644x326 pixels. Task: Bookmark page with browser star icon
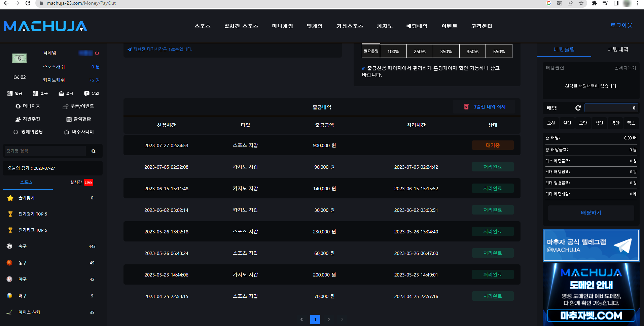pyautogui.click(x=581, y=3)
